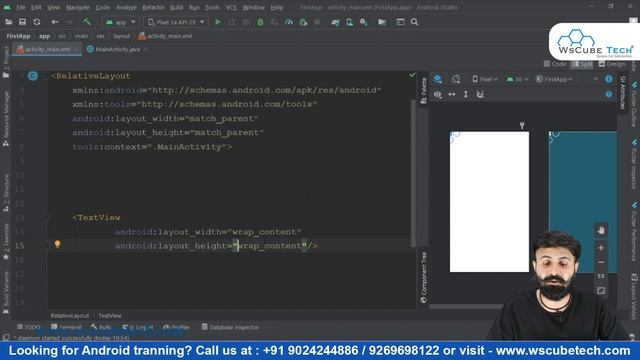Open the File menu
Image resolution: width=640 pixels, height=360 pixels.
pyautogui.click(x=20, y=7)
